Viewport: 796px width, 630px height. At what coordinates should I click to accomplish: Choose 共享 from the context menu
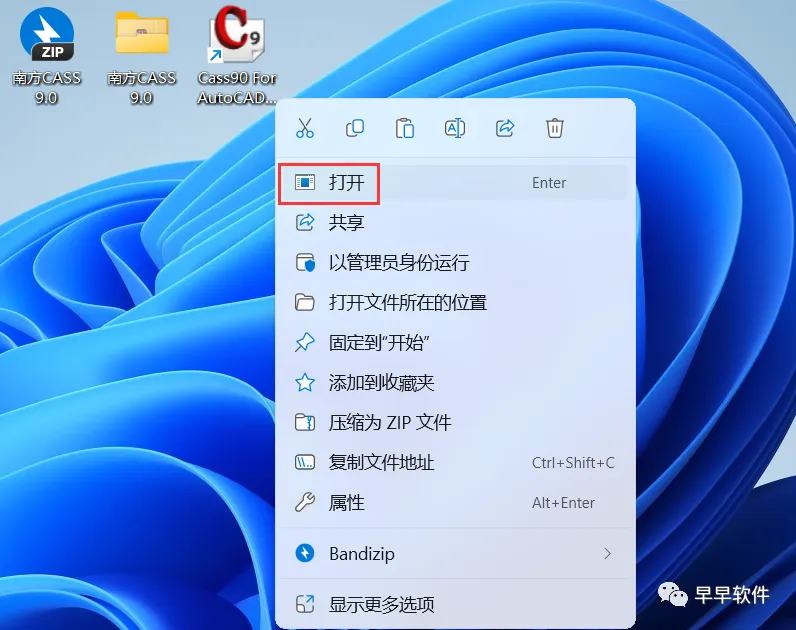click(x=454, y=222)
